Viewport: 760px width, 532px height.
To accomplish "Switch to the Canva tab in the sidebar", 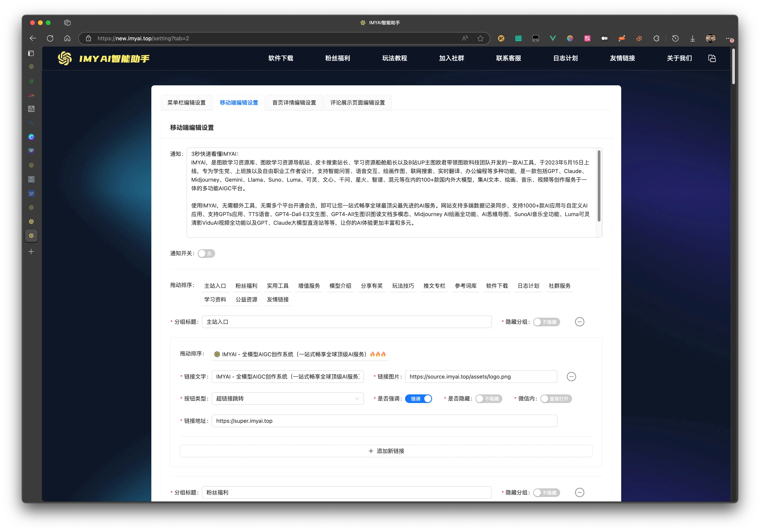I will (31, 137).
